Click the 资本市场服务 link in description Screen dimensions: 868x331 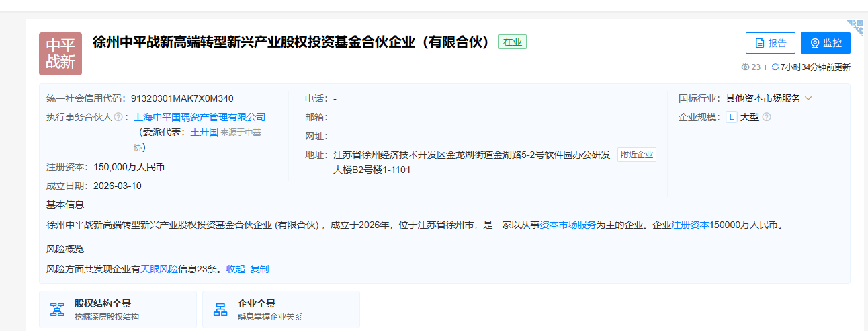click(x=568, y=225)
